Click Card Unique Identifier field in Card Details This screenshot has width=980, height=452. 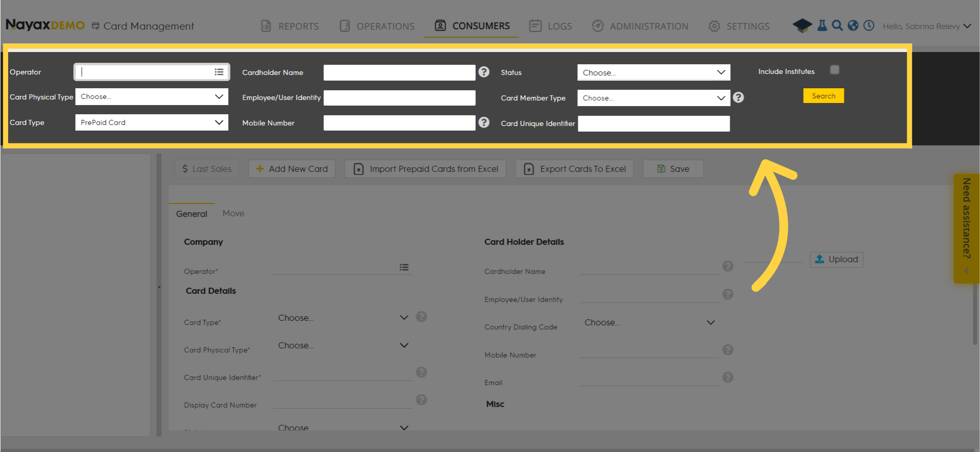[x=343, y=374]
